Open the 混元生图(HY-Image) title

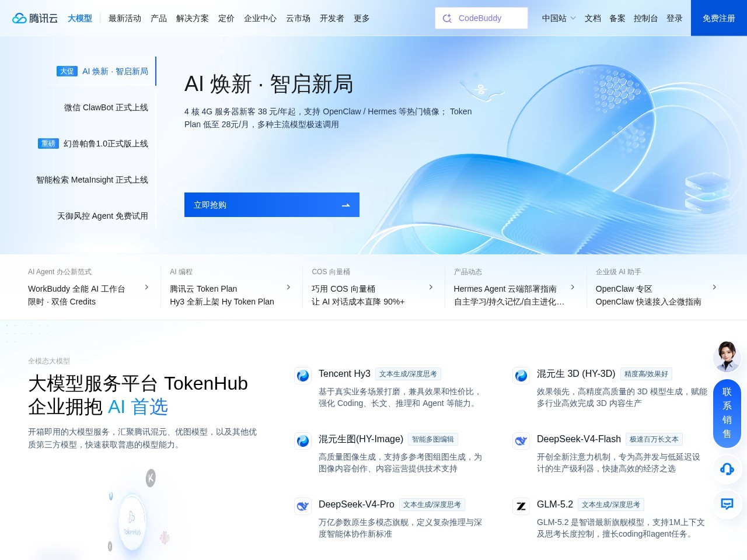361,439
